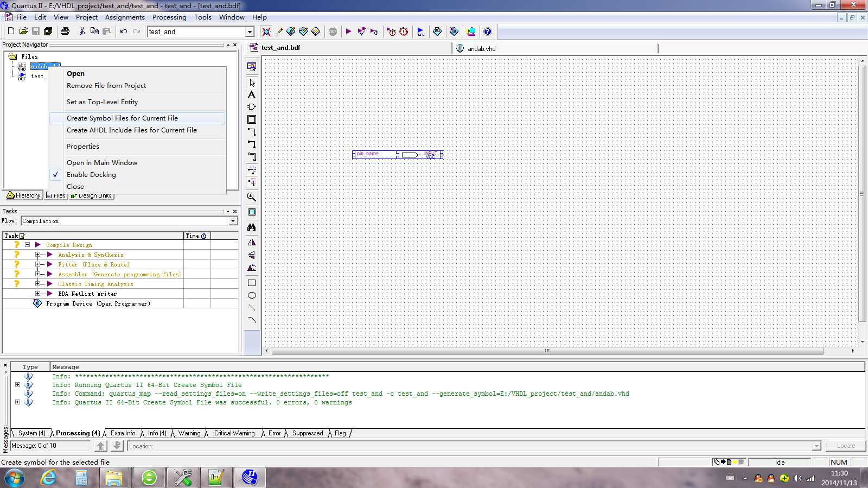This screenshot has height=488, width=868.
Task: Expand the Classic Timing Analysis task
Action: (x=37, y=284)
